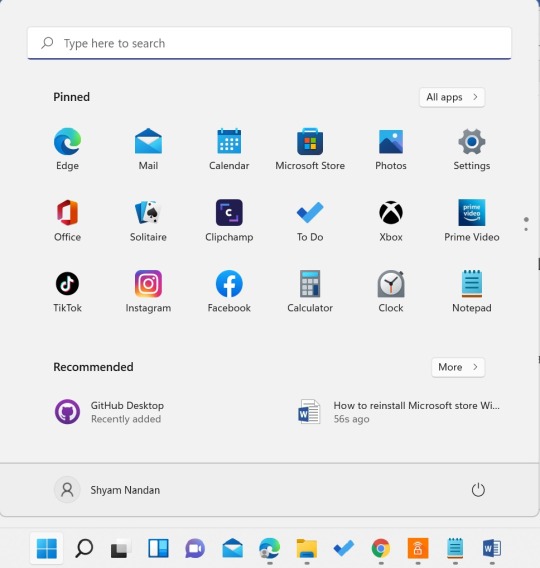Viewport: 540px width, 568px height.
Task: Open the Solitaire game
Action: coord(148,220)
